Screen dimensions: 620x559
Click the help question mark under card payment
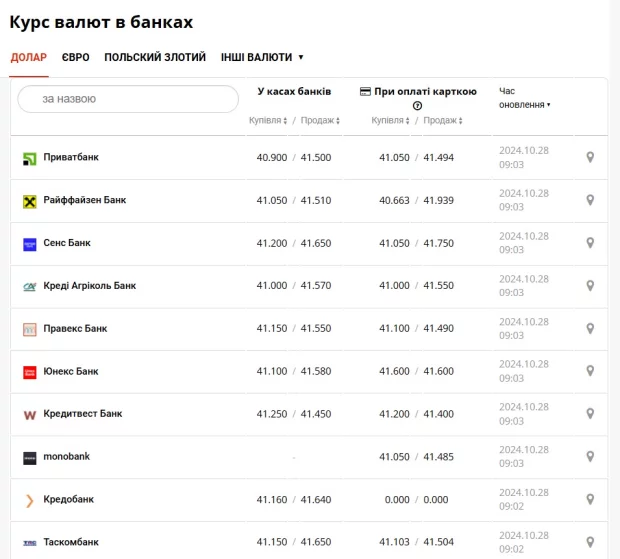[x=417, y=106]
